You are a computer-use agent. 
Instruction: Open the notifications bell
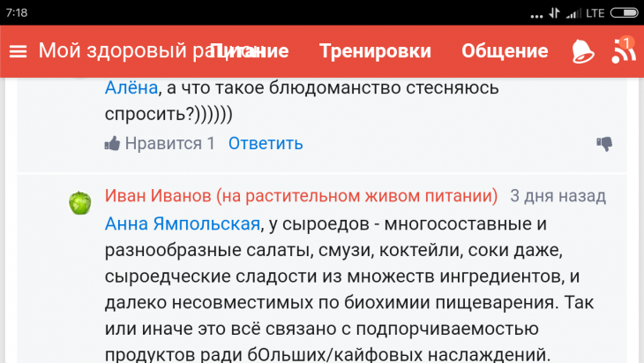(x=582, y=50)
